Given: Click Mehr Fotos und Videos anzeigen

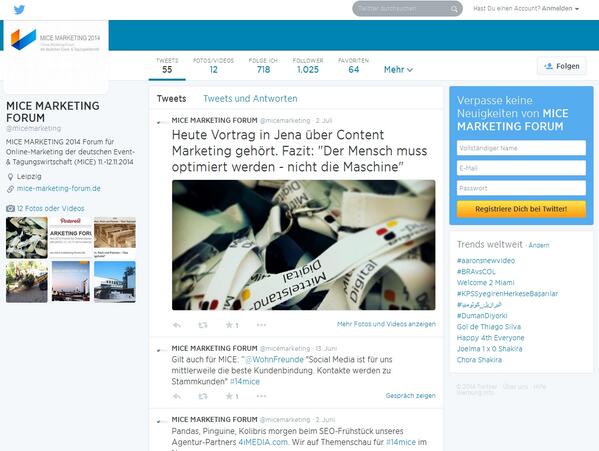Looking at the screenshot, I should [x=386, y=324].
